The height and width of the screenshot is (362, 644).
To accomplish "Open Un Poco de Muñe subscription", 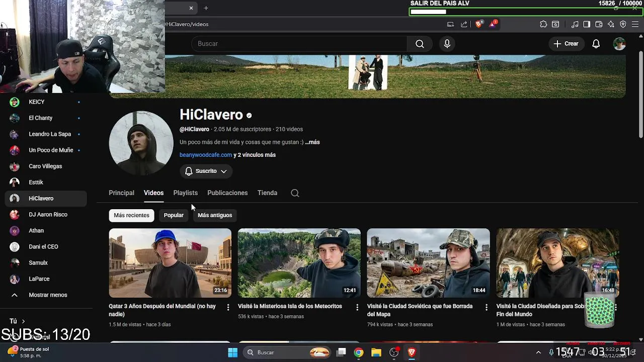I will coord(45,150).
